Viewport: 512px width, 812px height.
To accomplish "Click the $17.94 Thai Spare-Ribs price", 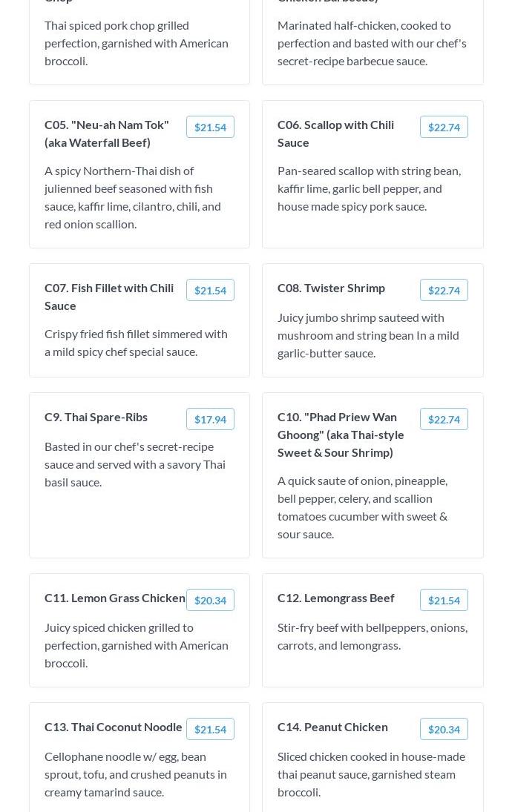I will pyautogui.click(x=210, y=420).
